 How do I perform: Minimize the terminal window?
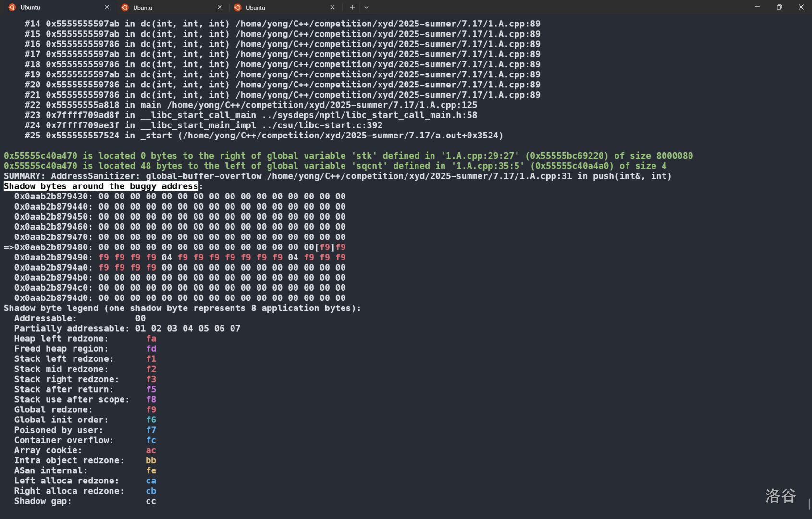[x=758, y=7]
